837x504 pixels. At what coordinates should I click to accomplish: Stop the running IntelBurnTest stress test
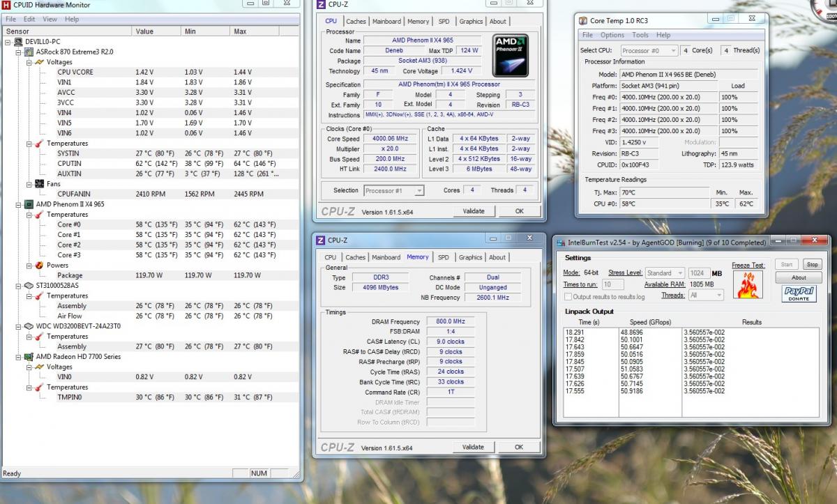coord(812,265)
